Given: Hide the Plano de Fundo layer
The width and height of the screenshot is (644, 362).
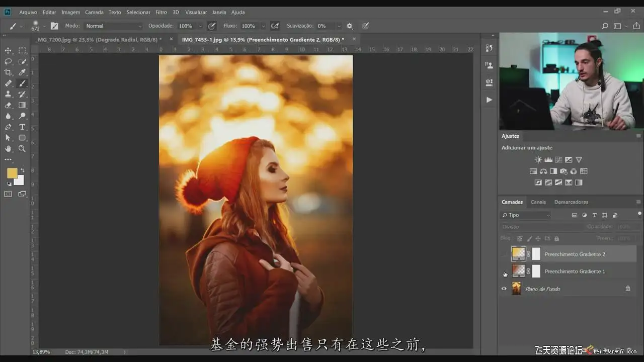Looking at the screenshot, I should coord(504,289).
